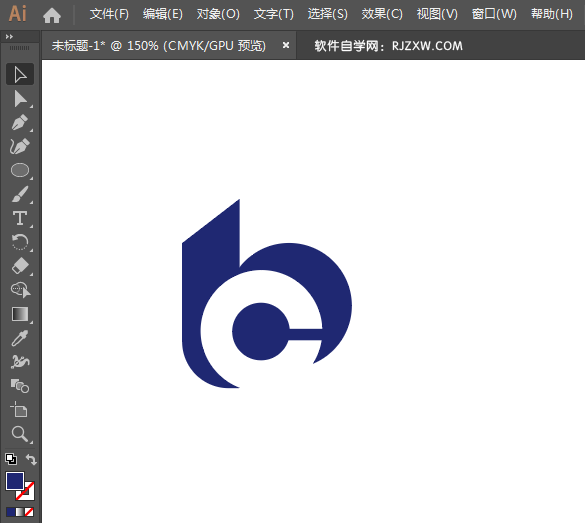
Task: Select the Ellipse tool
Action: point(20,170)
